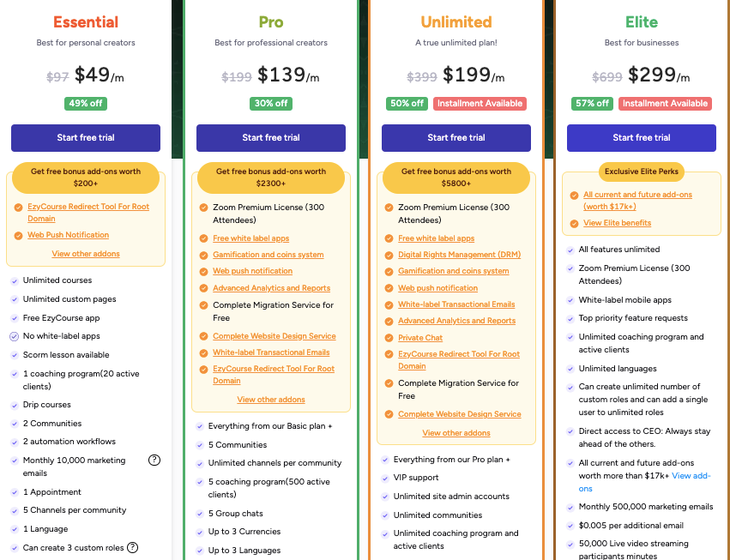Expand View other addons in Pro plan
This screenshot has height=560, width=730.
click(271, 400)
